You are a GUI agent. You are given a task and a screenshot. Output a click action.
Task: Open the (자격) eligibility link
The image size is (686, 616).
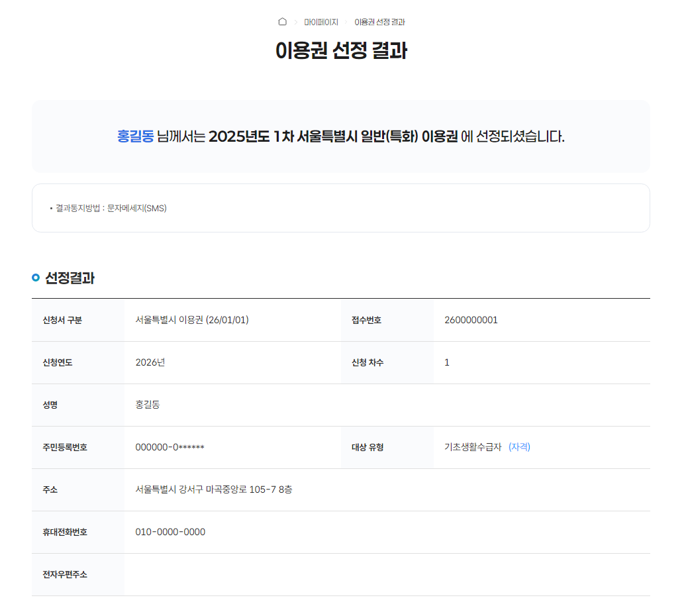point(519,447)
